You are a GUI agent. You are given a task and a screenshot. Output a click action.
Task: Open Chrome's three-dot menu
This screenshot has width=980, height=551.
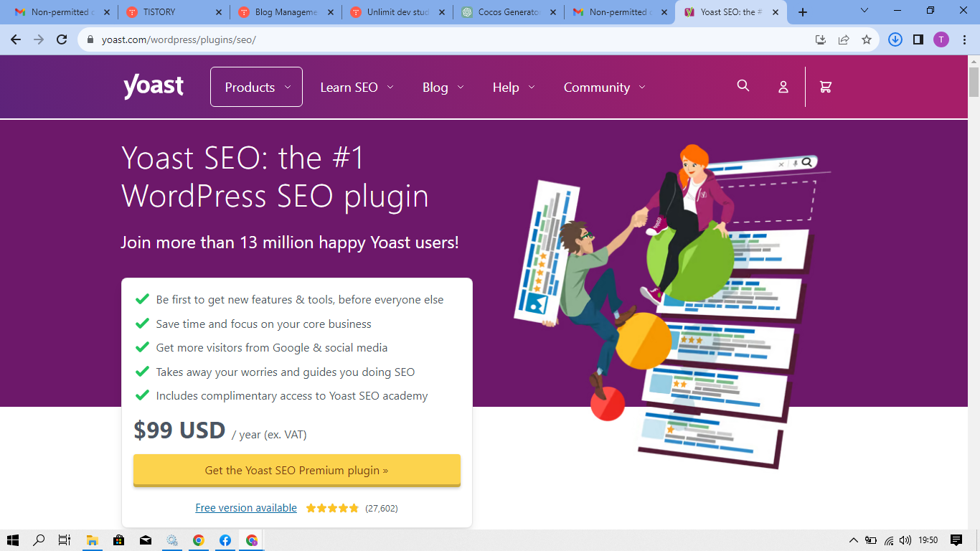[963, 39]
